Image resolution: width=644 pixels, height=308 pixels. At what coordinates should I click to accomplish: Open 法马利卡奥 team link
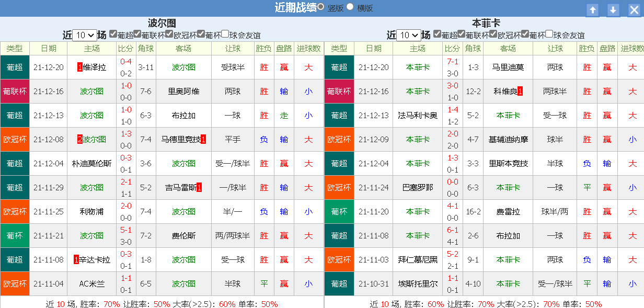pos(418,116)
